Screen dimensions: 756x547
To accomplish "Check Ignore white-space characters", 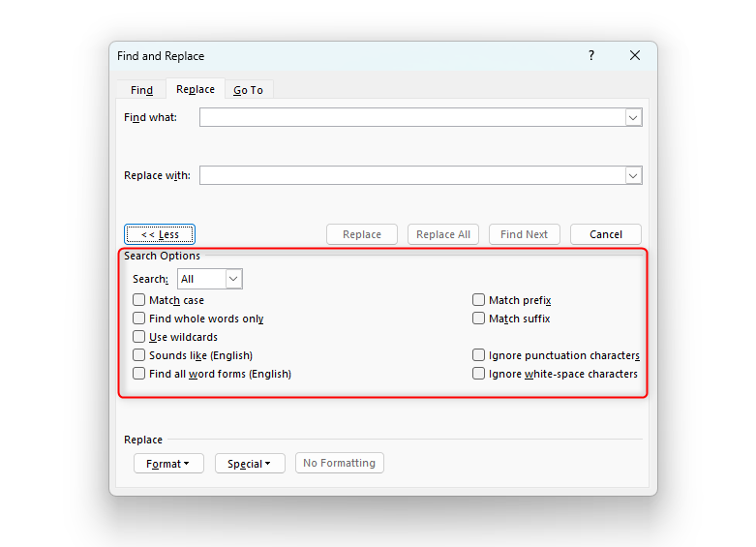I will coord(479,374).
